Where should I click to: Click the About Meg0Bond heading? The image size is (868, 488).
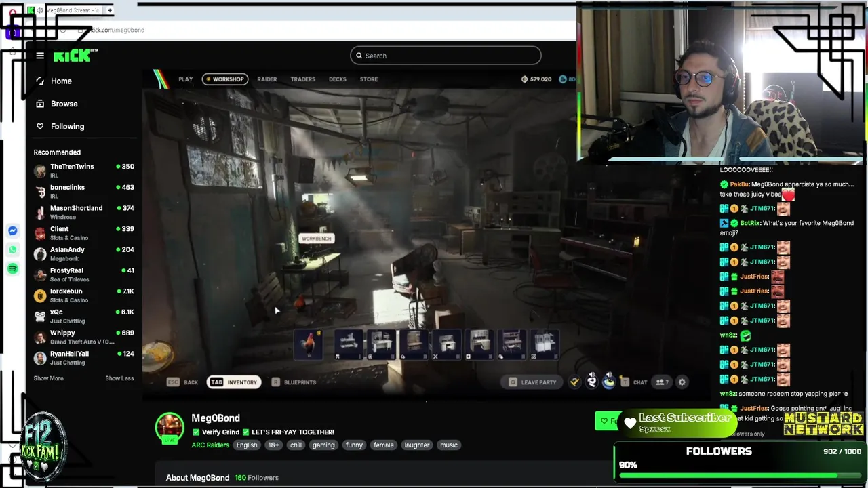197,478
